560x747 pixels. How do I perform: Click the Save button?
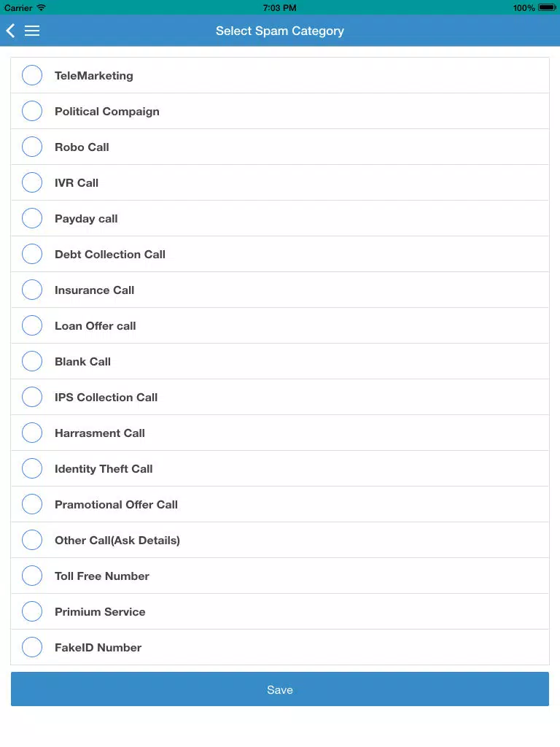coord(280,689)
